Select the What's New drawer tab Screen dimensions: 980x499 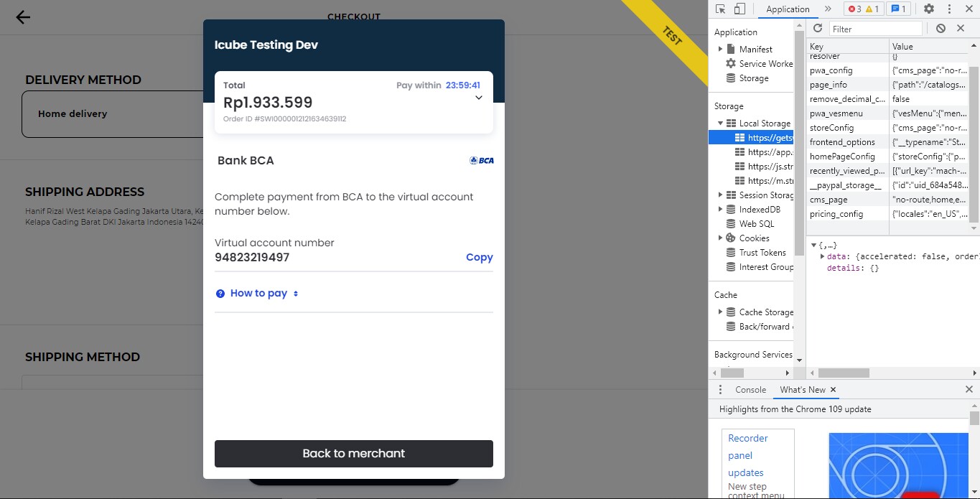(x=802, y=389)
